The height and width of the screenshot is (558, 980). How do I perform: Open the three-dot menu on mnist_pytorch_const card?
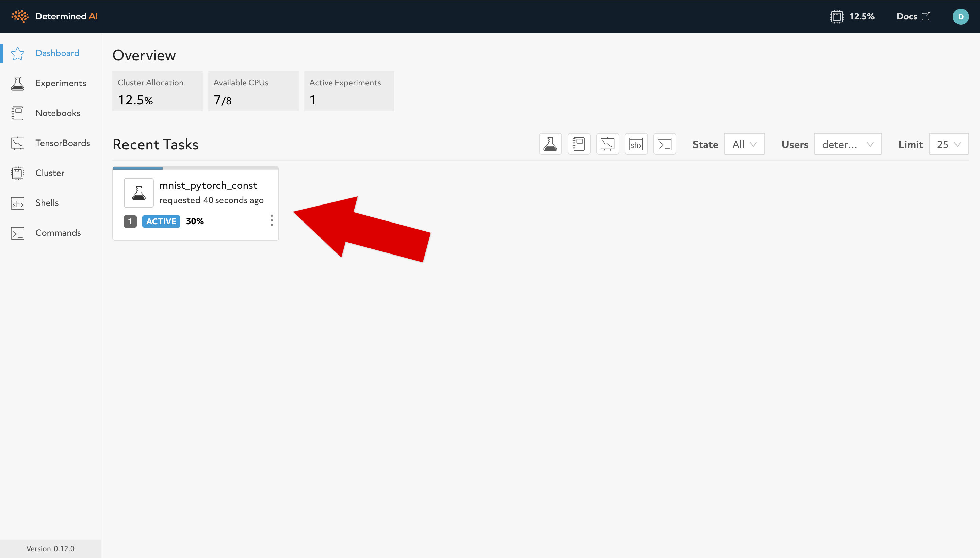click(271, 220)
